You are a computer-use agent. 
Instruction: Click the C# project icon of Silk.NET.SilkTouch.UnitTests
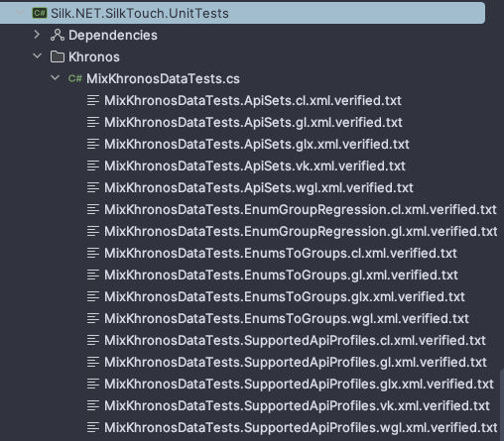pyautogui.click(x=40, y=13)
